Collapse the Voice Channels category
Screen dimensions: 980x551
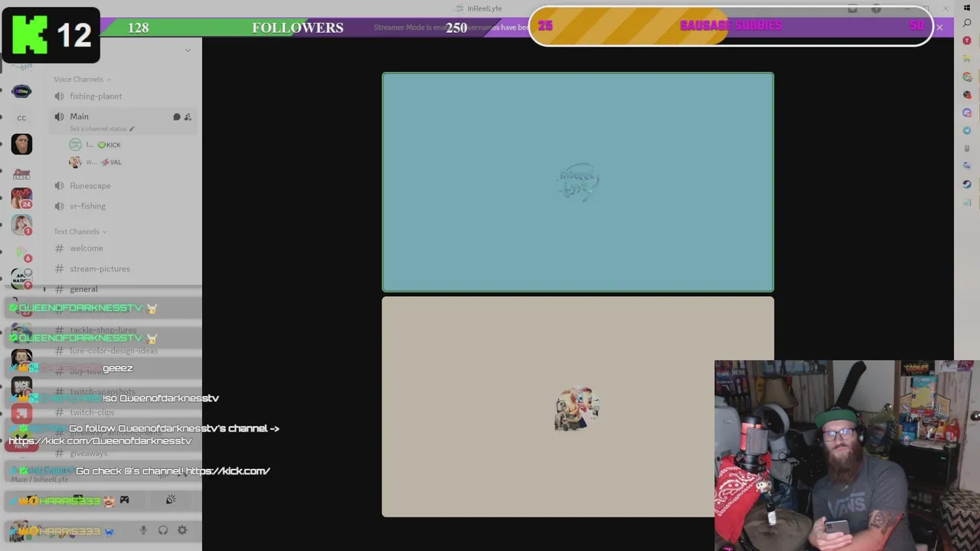(82, 79)
